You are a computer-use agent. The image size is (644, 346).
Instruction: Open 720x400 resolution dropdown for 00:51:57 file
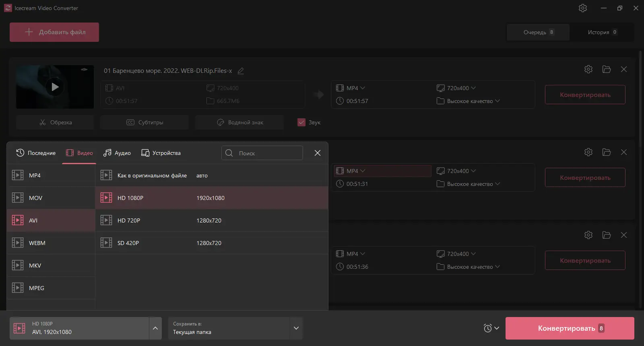pos(456,88)
